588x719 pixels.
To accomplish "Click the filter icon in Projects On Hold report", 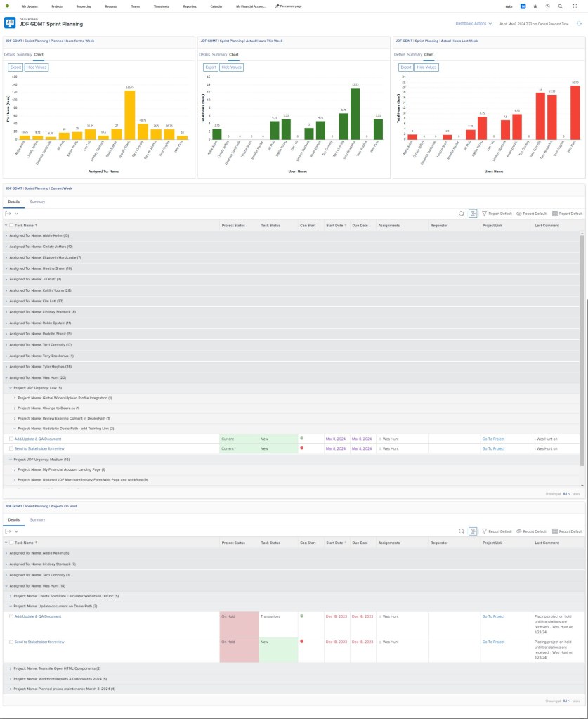I will (485, 531).
